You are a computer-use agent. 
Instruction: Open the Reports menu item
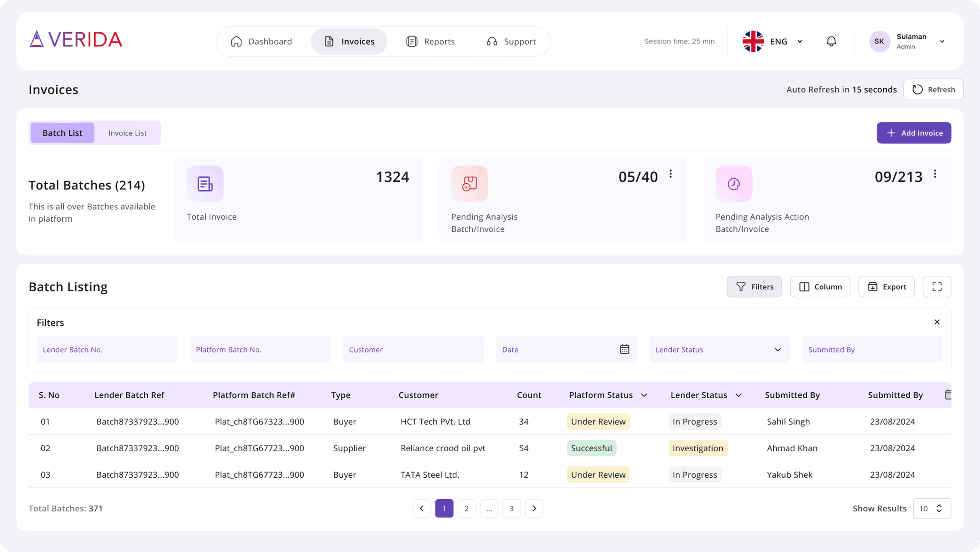pos(430,42)
